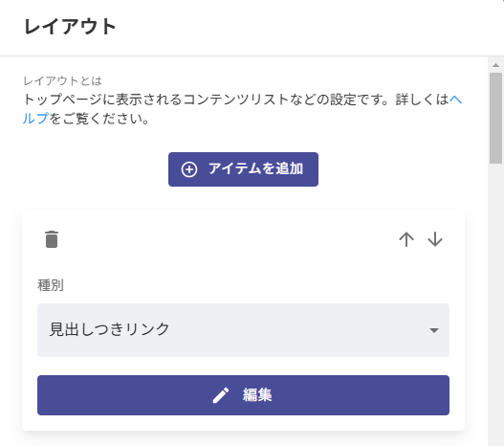Delete the item with the trash icon
Screen dimensions: 504x446
pyautogui.click(x=52, y=239)
